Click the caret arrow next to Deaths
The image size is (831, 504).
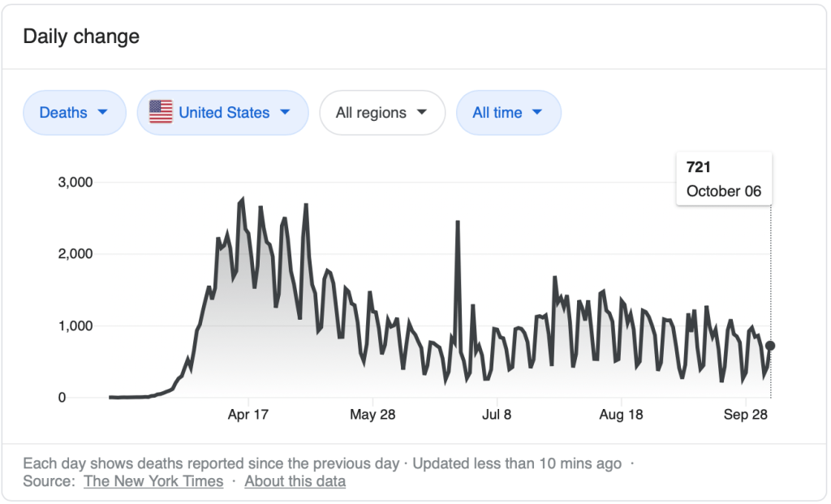[x=102, y=113]
